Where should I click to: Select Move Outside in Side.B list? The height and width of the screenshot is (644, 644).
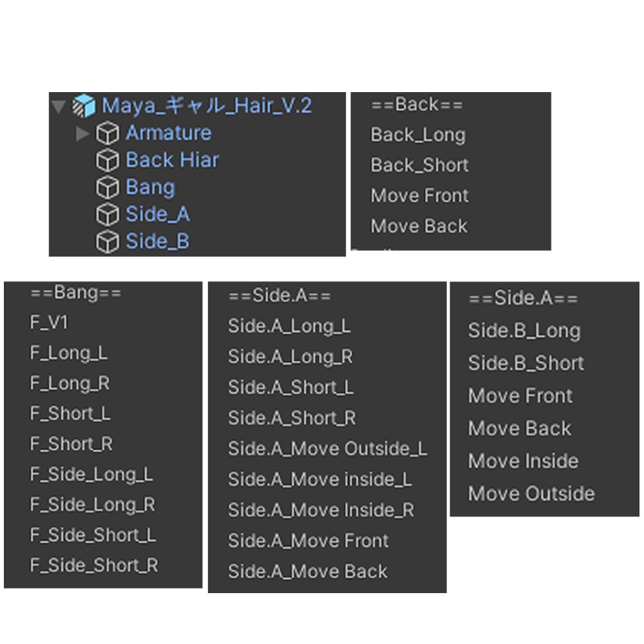coord(531,493)
